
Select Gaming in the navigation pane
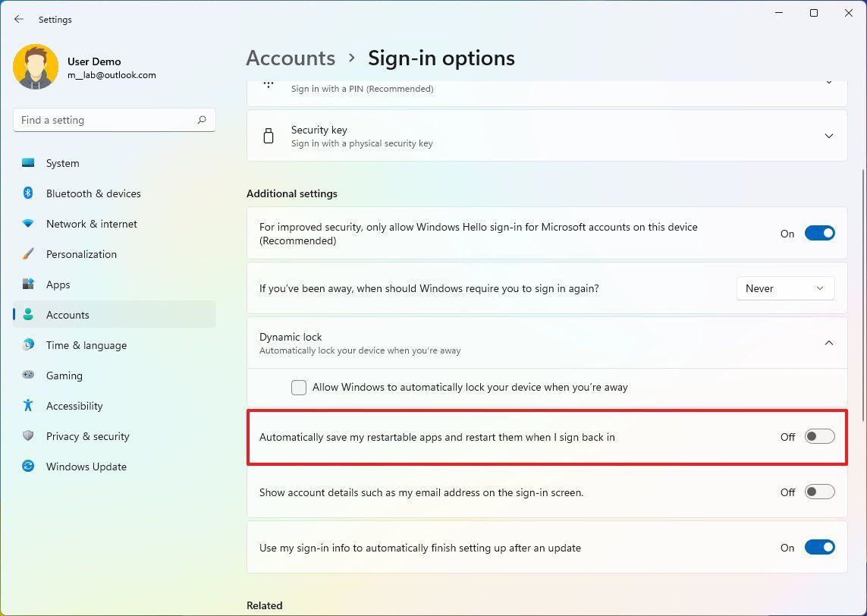64,376
